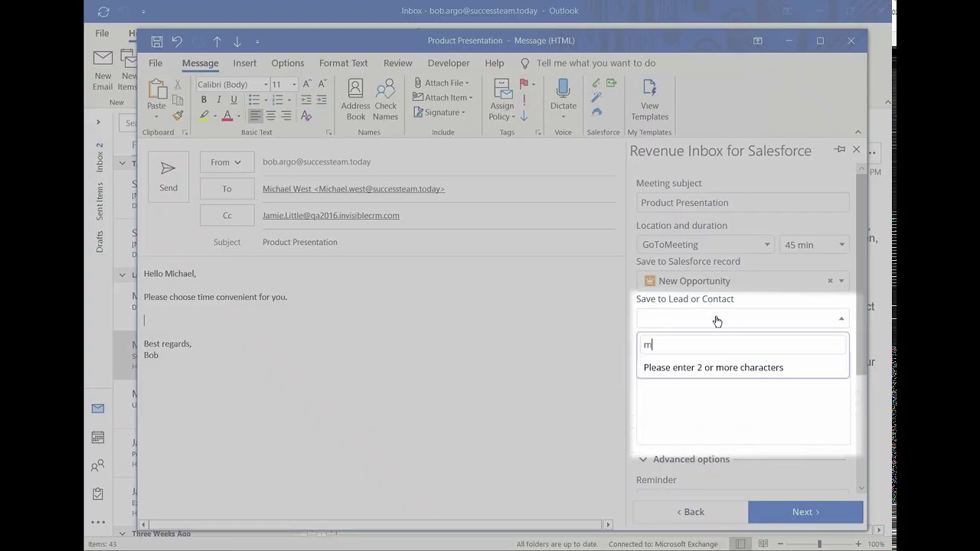The image size is (980, 551).
Task: Switch to the Insert tab
Action: pyautogui.click(x=244, y=63)
